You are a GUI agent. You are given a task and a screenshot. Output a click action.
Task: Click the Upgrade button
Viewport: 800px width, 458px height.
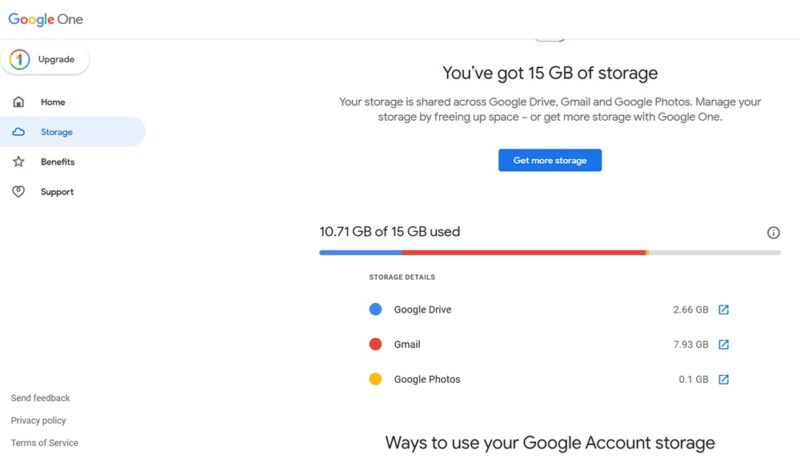click(x=45, y=59)
